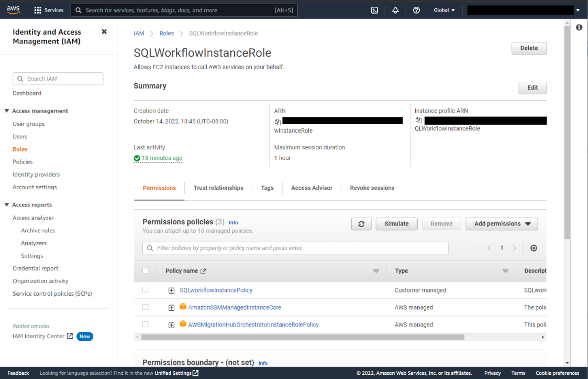
Task: Open the Add permissions dropdown
Action: coord(502,224)
